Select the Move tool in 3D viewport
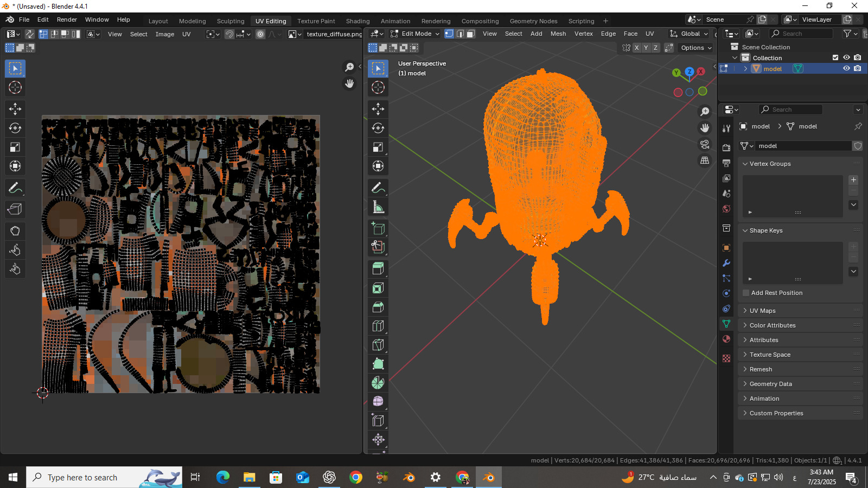Screen dimensions: 868x488 click(x=378, y=109)
